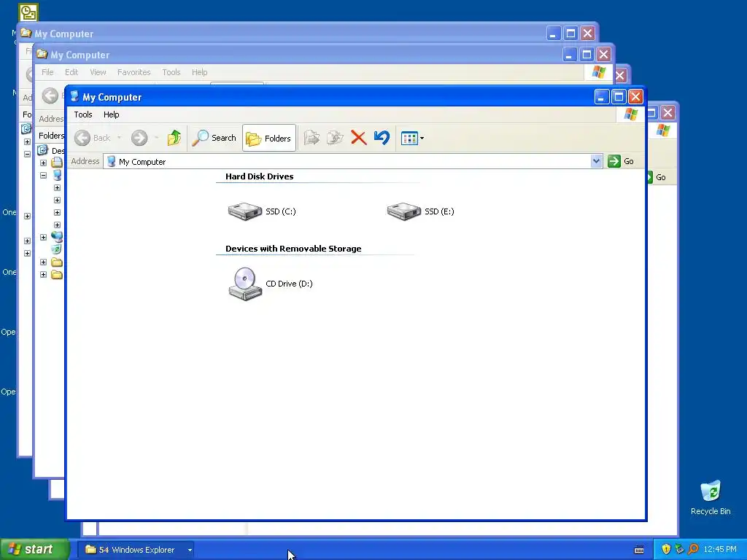Image resolution: width=747 pixels, height=560 pixels.
Task: Open the View menu in the background window
Action: click(98, 72)
